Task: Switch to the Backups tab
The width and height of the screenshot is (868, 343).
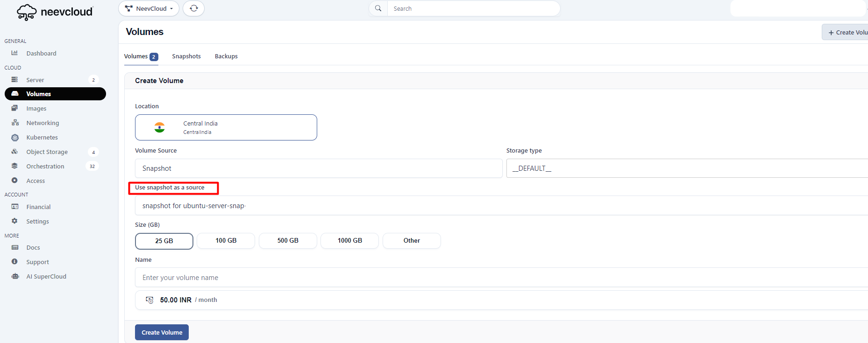Action: 226,56
